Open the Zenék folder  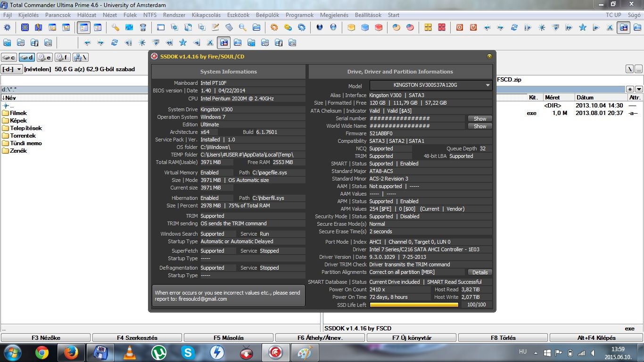15,151
